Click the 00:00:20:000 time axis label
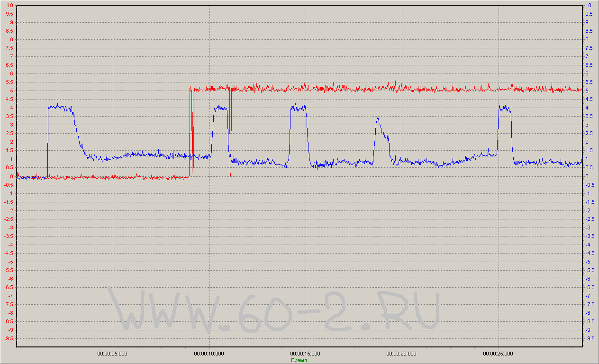The image size is (599, 364). 402,354
